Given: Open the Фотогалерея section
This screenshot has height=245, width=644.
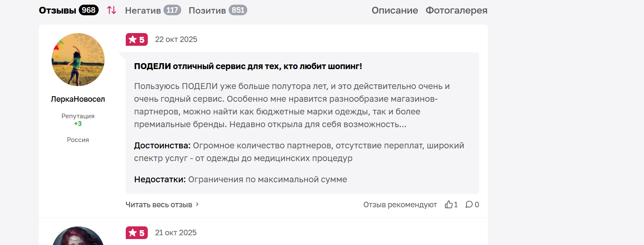Looking at the screenshot, I should (456, 10).
